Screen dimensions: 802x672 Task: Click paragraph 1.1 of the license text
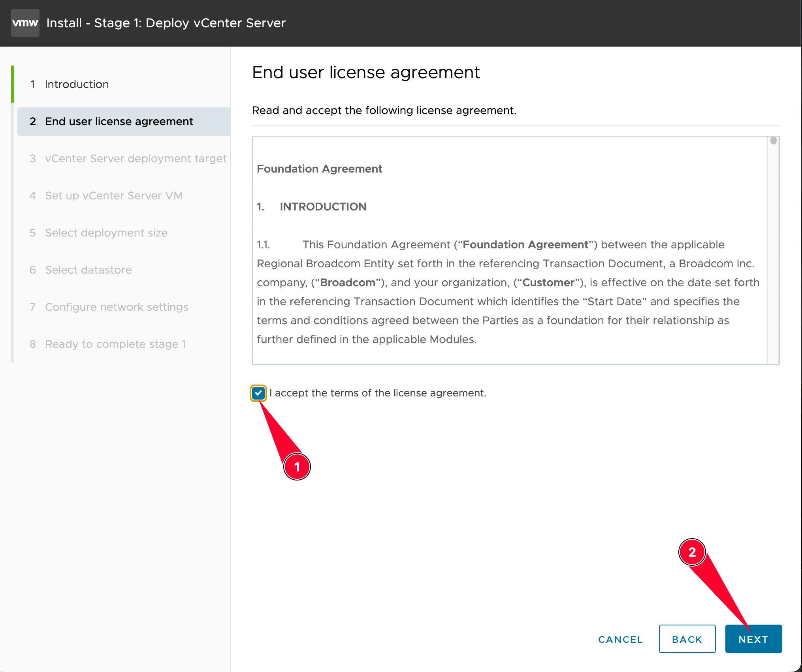coord(508,292)
